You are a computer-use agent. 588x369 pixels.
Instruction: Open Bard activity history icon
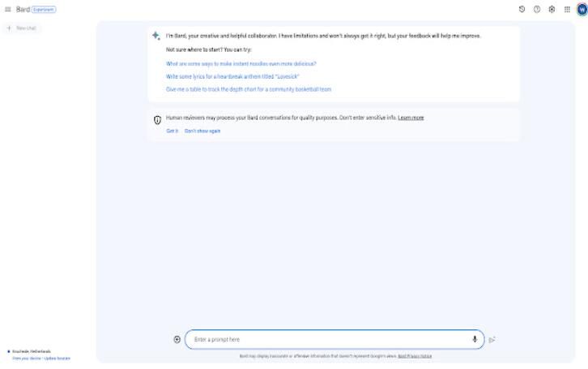tap(522, 10)
